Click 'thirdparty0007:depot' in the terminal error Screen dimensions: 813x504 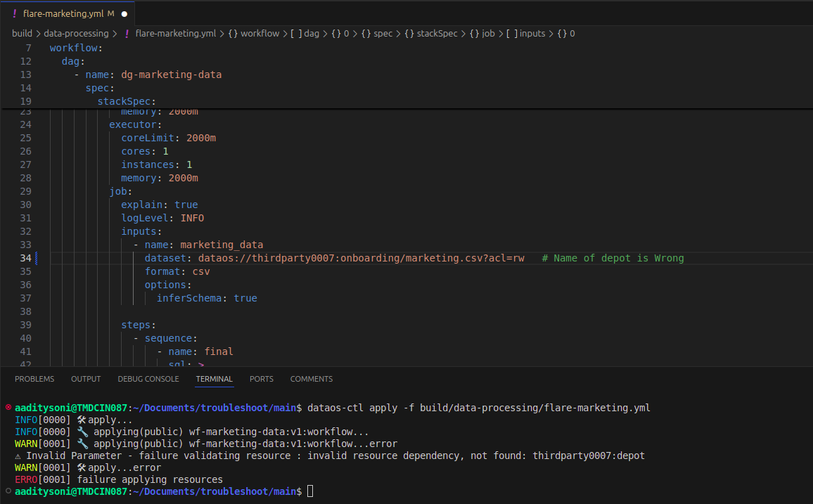[x=589, y=455]
